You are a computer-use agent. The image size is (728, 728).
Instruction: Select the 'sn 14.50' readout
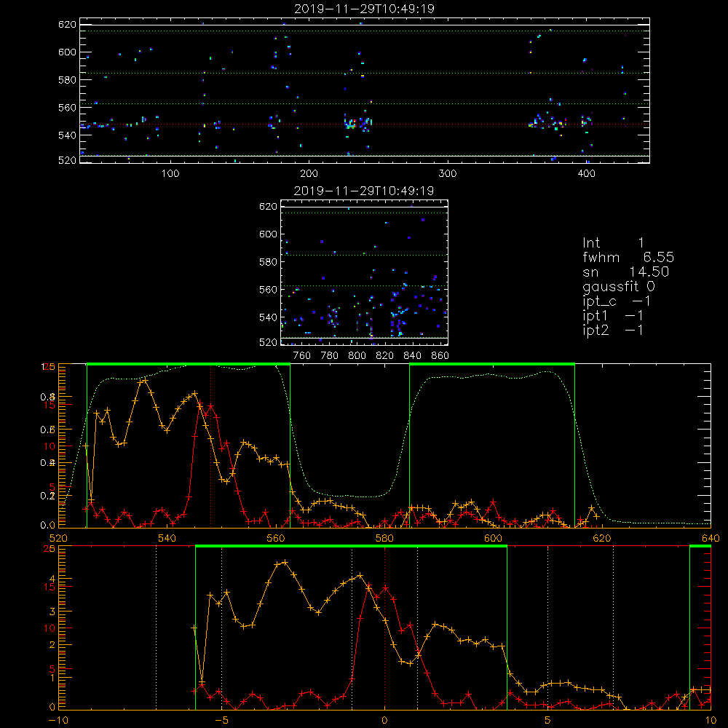[x=626, y=272]
